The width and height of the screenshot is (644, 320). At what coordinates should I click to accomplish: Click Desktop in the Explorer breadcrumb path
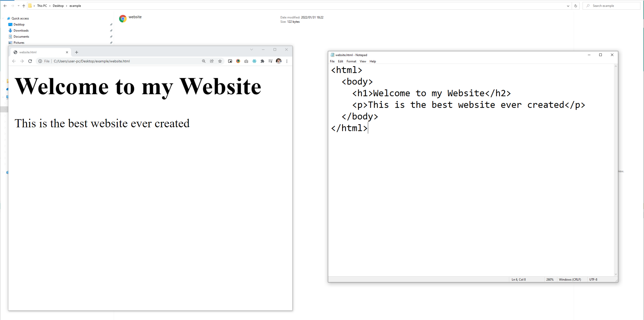click(x=58, y=6)
